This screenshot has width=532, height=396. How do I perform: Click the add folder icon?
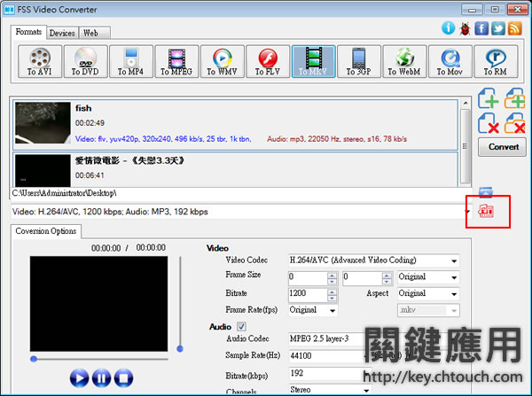[x=513, y=100]
